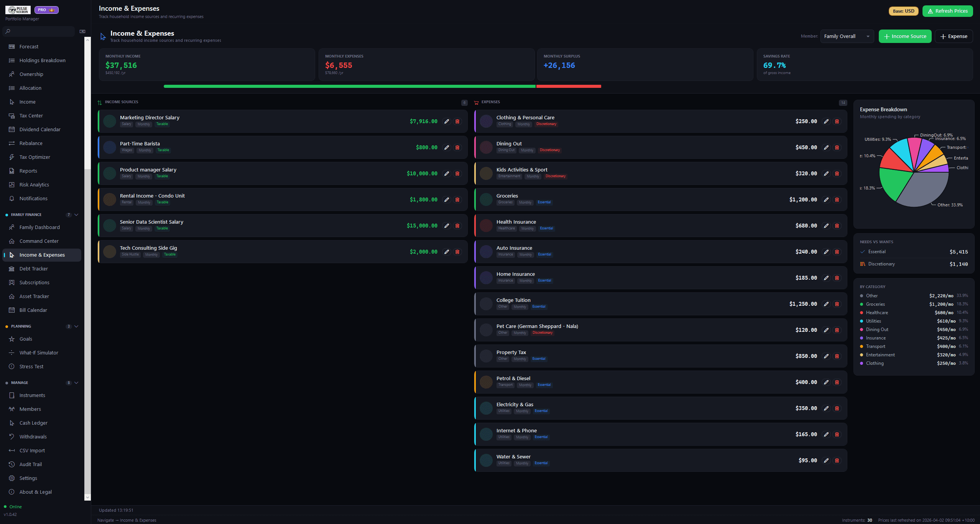Click inside the sidebar search field
980x524 pixels.
tap(38, 31)
